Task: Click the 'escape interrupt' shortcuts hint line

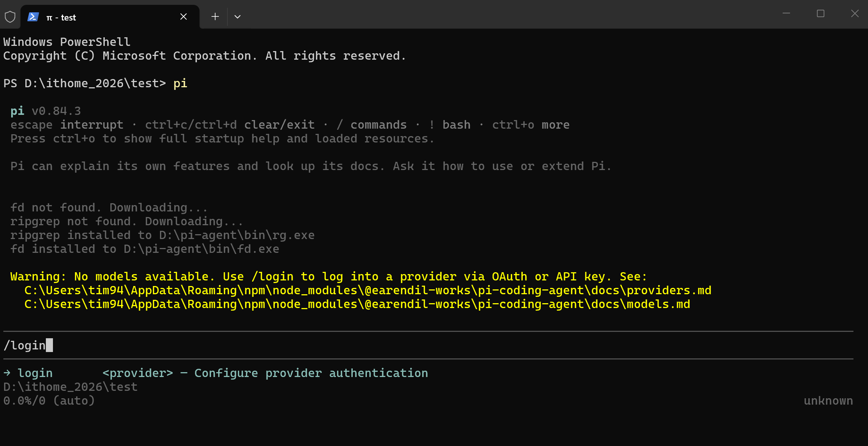Action: coord(290,125)
